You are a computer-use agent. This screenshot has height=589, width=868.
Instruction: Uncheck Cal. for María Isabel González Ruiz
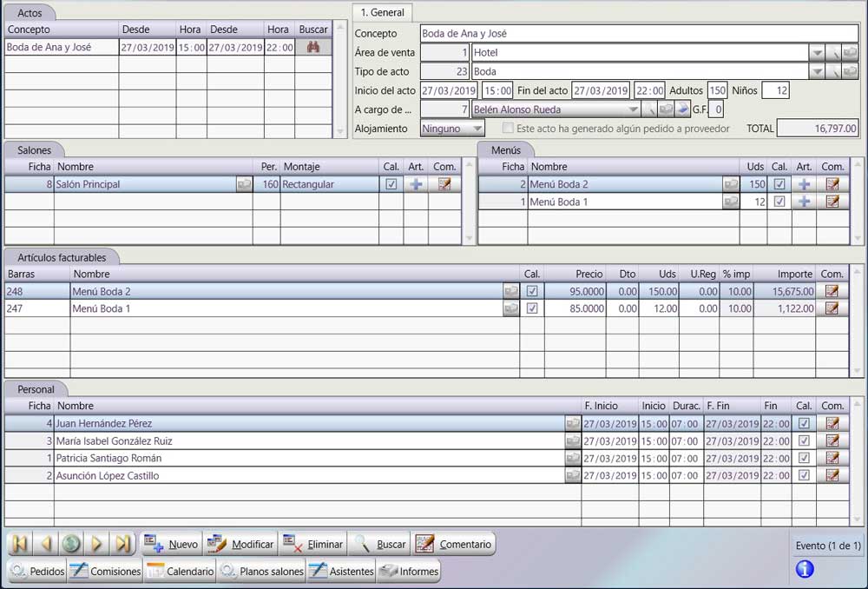pos(804,441)
